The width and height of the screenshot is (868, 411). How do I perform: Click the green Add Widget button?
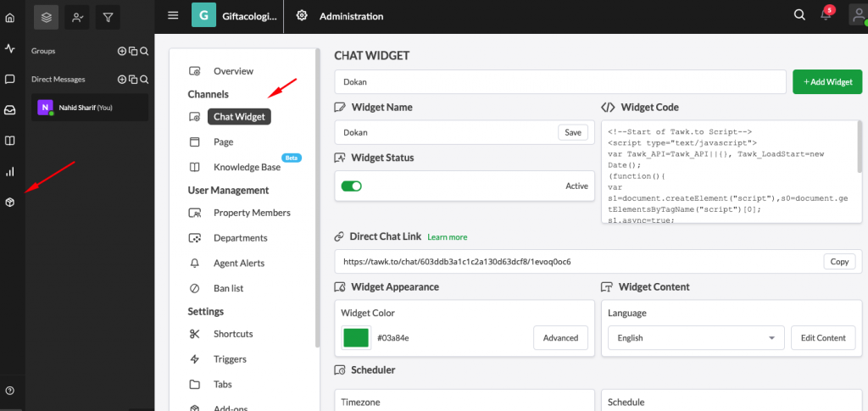[827, 82]
